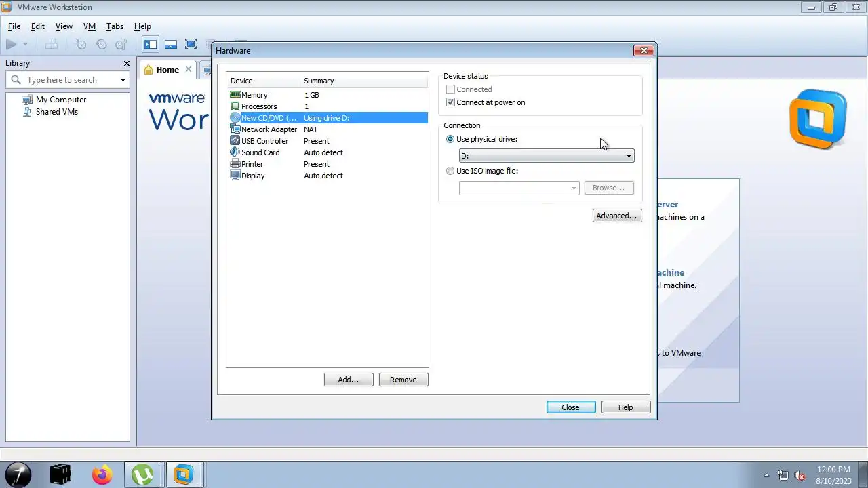The width and height of the screenshot is (868, 488).
Task: Click the VMware Workstation taskbar icon
Action: (183, 474)
